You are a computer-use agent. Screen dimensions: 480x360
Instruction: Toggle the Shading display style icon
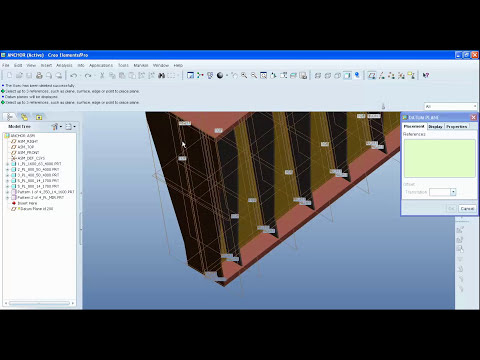[x=347, y=76]
